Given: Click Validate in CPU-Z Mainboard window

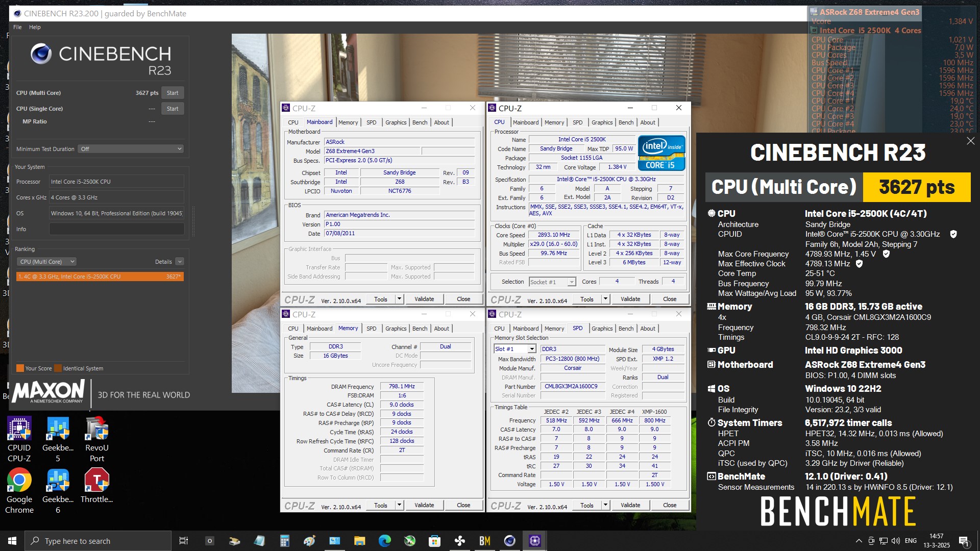Looking at the screenshot, I should 424,299.
